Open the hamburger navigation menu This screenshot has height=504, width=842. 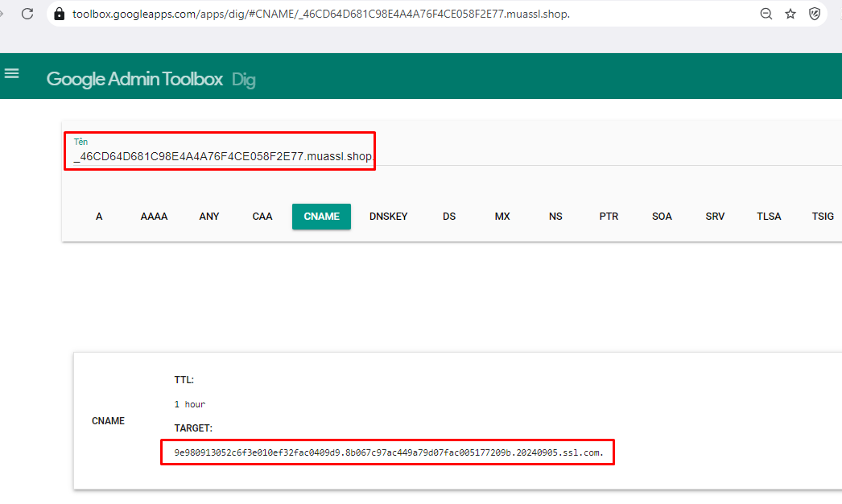[11, 74]
